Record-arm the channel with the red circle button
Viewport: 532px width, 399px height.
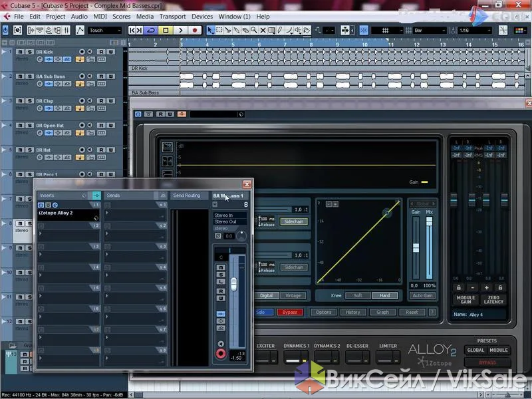click(221, 354)
